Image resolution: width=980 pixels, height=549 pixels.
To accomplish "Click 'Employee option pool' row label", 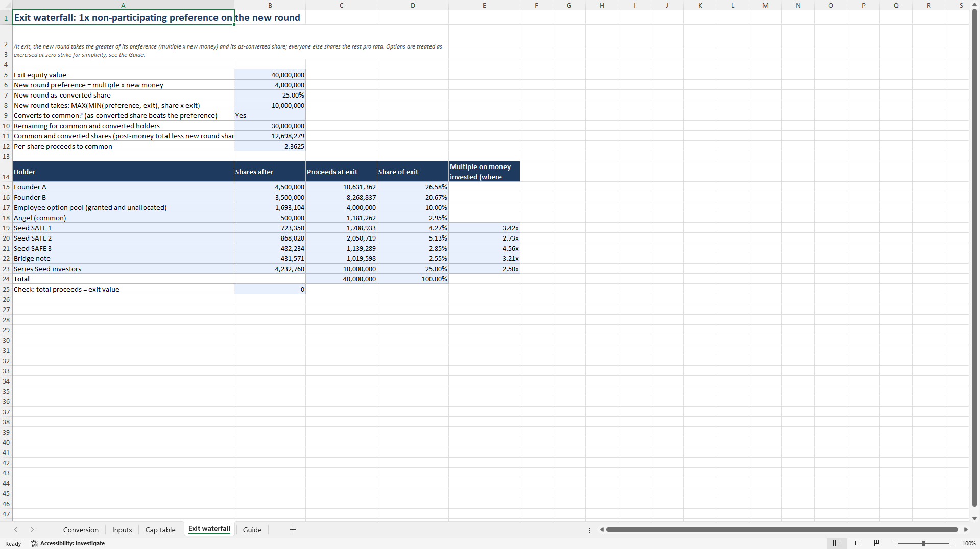I will point(123,207).
